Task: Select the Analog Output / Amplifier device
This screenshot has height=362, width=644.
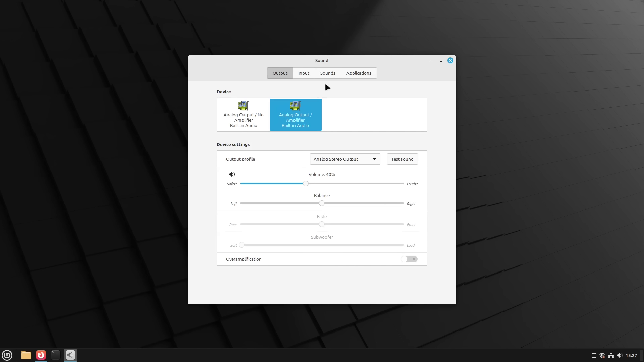Action: click(295, 114)
